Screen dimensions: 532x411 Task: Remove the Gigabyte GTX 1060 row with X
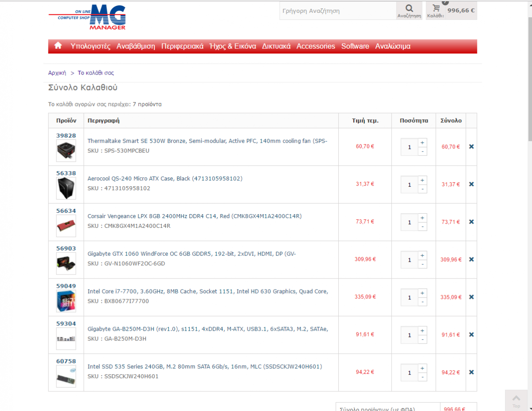pos(471,259)
